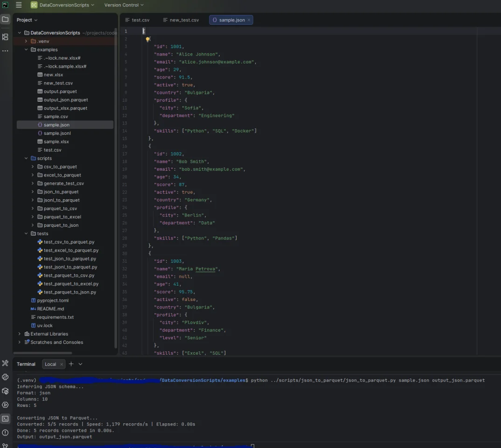This screenshot has height=448, width=501.
Task: Click the typo-underlined name "Petrova"
Action: point(206,269)
